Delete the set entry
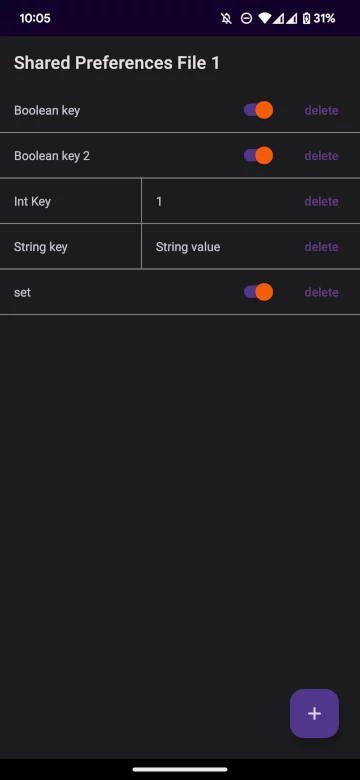Image resolution: width=360 pixels, height=780 pixels. tap(321, 292)
